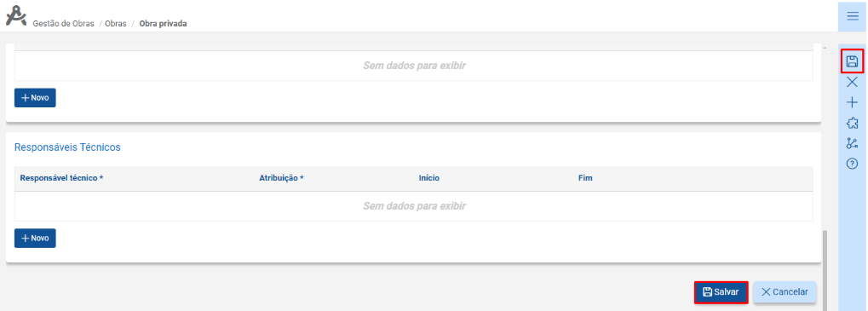
Task: Click the sidebar save disk icon
Action: click(853, 61)
